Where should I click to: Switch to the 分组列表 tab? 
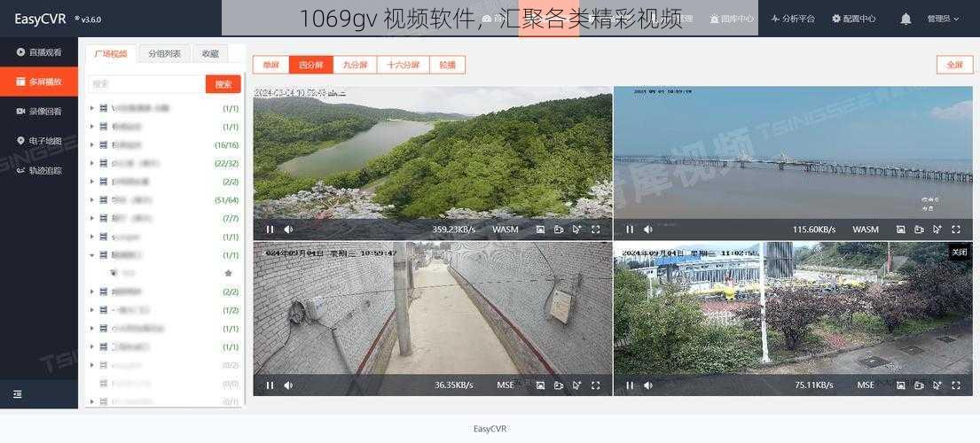click(x=164, y=54)
